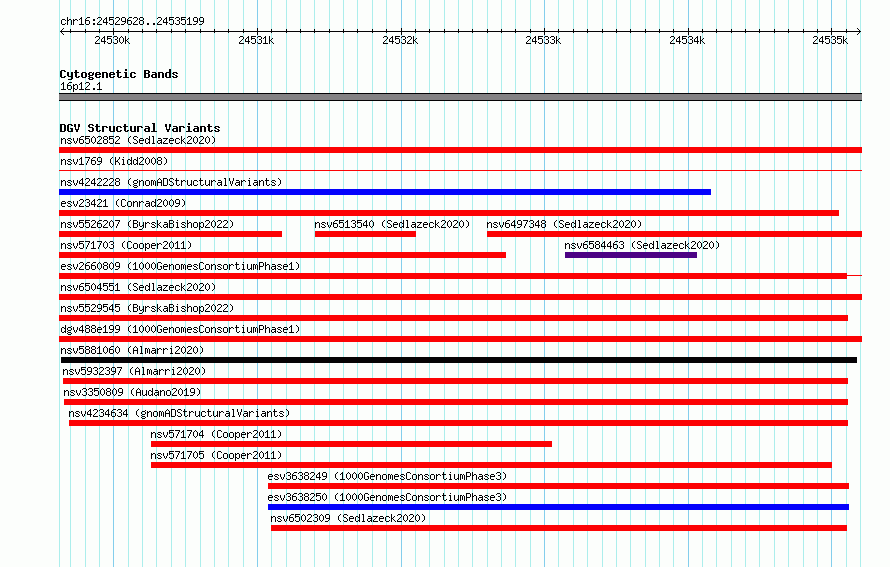Image resolution: width=890 pixels, height=567 pixels.
Task: Click the chr16:24529628..24535199 coordinates text
Action: [x=132, y=22]
